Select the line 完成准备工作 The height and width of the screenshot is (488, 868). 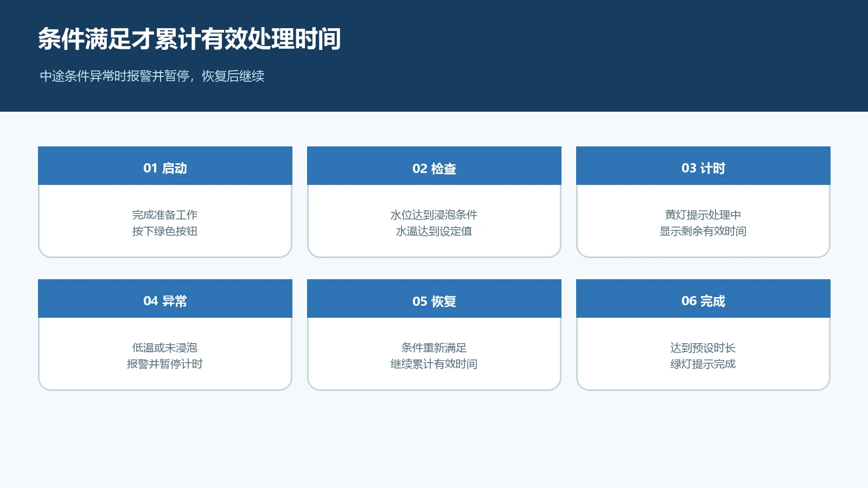click(x=165, y=215)
